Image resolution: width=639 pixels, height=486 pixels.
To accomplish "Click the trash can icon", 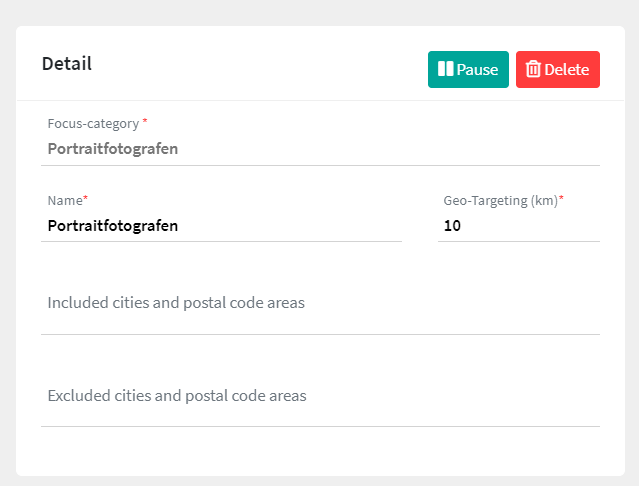I will pos(534,69).
